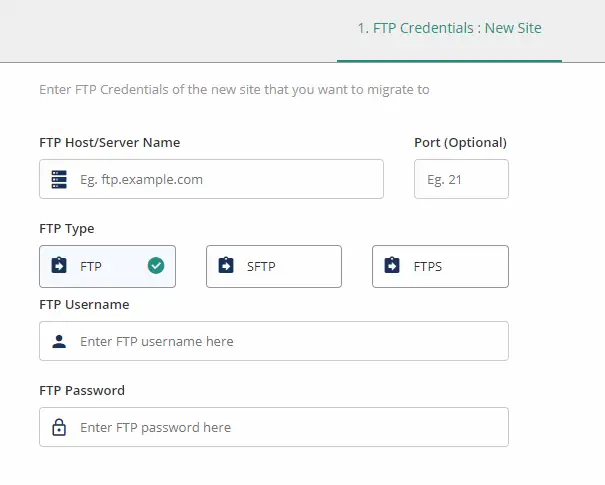Focus the FTP username input
Screen dimensions: 605x485
click(274, 341)
